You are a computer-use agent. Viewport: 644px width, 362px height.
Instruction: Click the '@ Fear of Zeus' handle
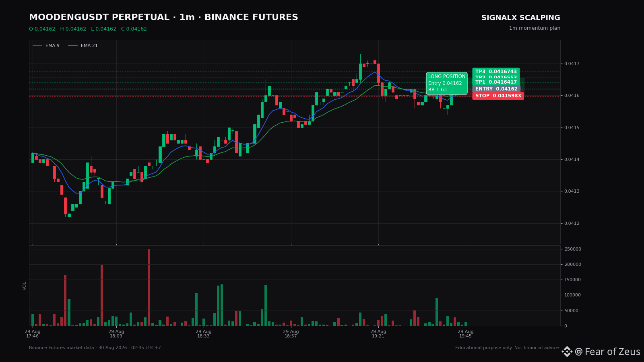pyautogui.click(x=607, y=352)
